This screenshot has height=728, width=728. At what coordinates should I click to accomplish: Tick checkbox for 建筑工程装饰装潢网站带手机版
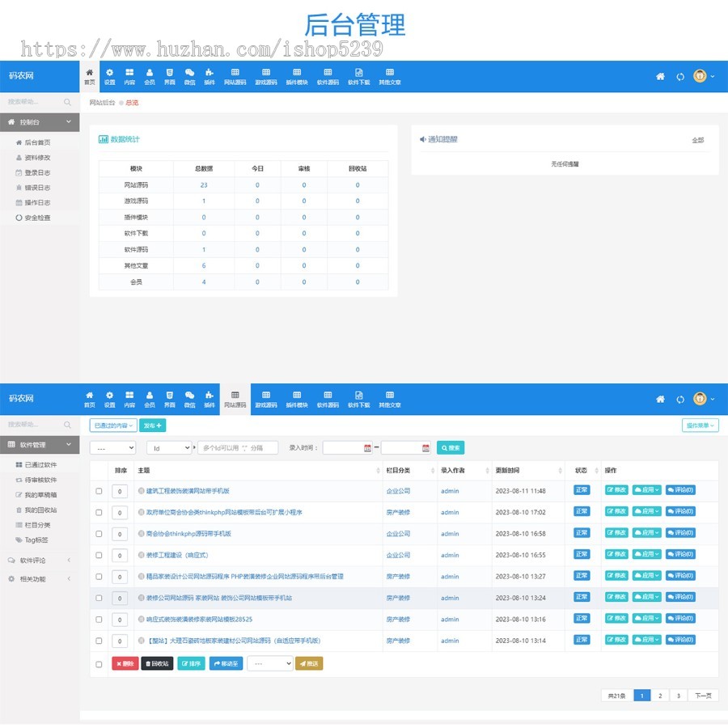99,491
